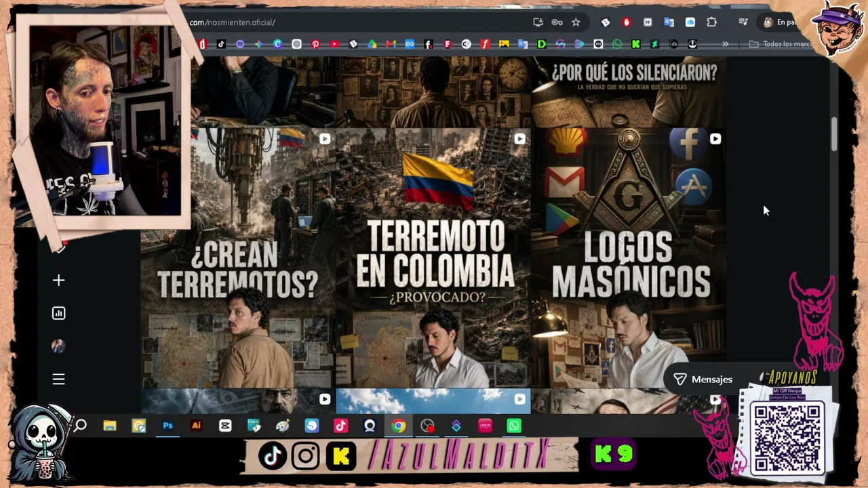Open the Gmail bookmark
868x488 pixels.
391,44
